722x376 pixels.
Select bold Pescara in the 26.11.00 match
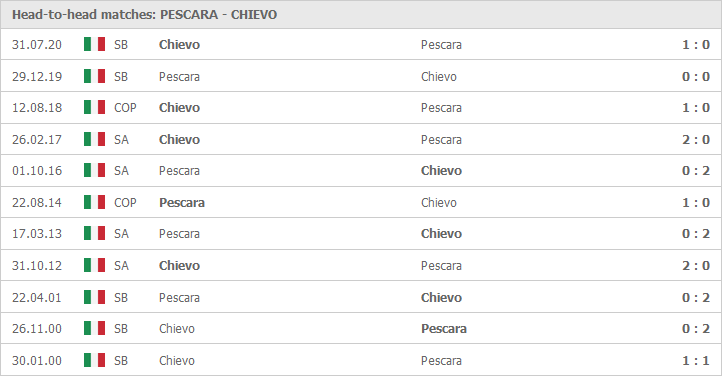443,329
